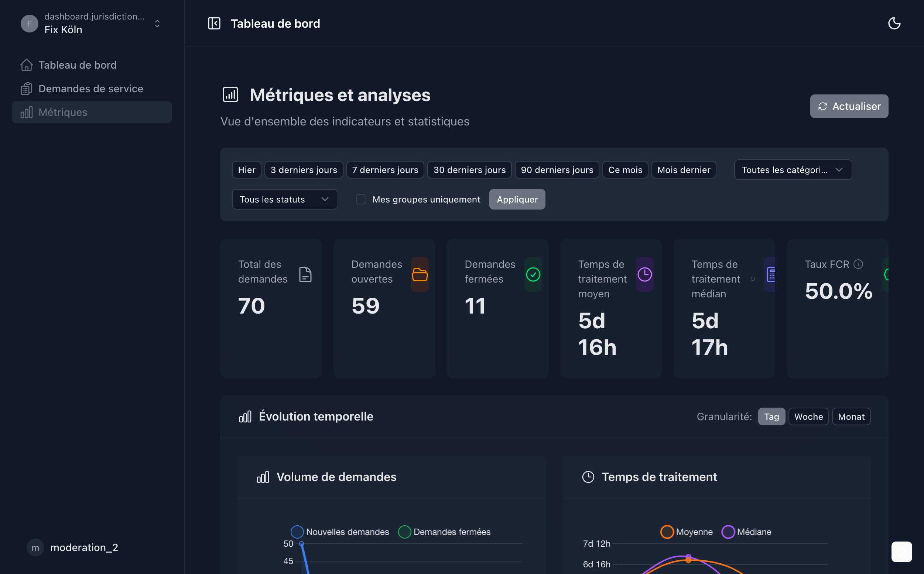Click the home icon next to Tableau de bord
The width and height of the screenshot is (924, 574).
tap(26, 65)
